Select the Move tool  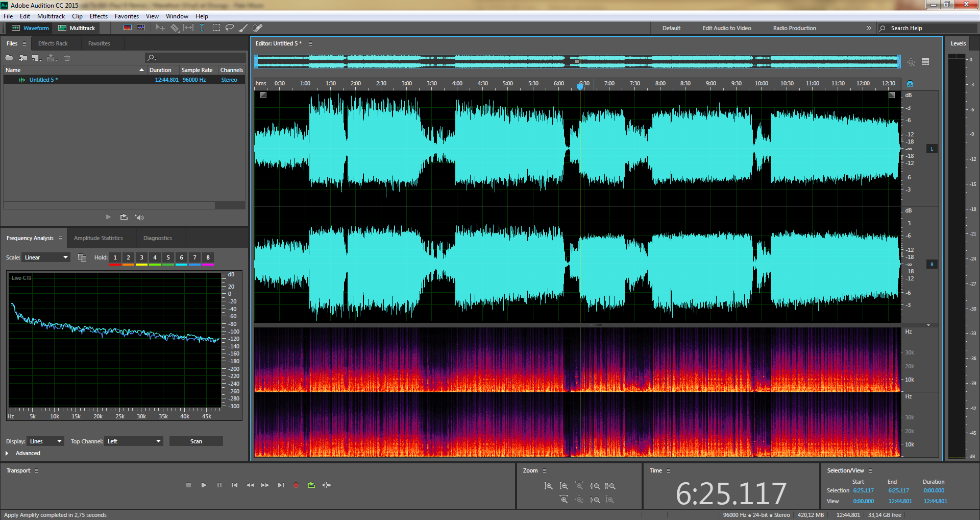(160, 28)
